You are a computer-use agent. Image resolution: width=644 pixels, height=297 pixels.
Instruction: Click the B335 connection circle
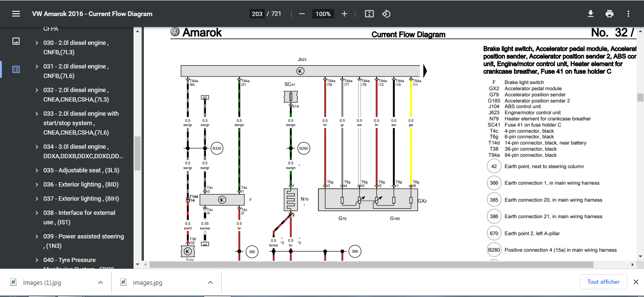[217, 148]
